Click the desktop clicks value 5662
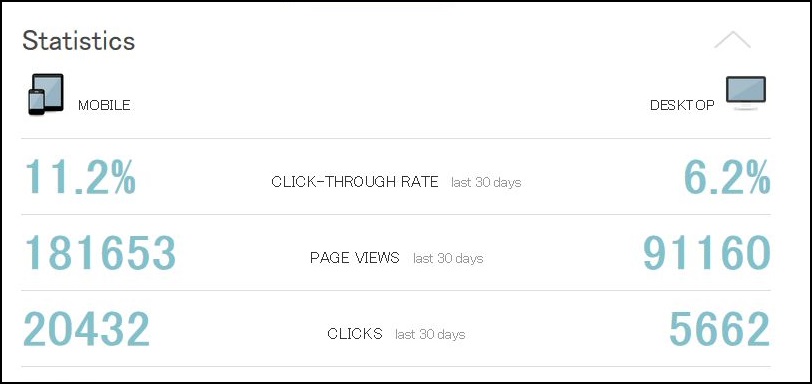 pos(719,329)
